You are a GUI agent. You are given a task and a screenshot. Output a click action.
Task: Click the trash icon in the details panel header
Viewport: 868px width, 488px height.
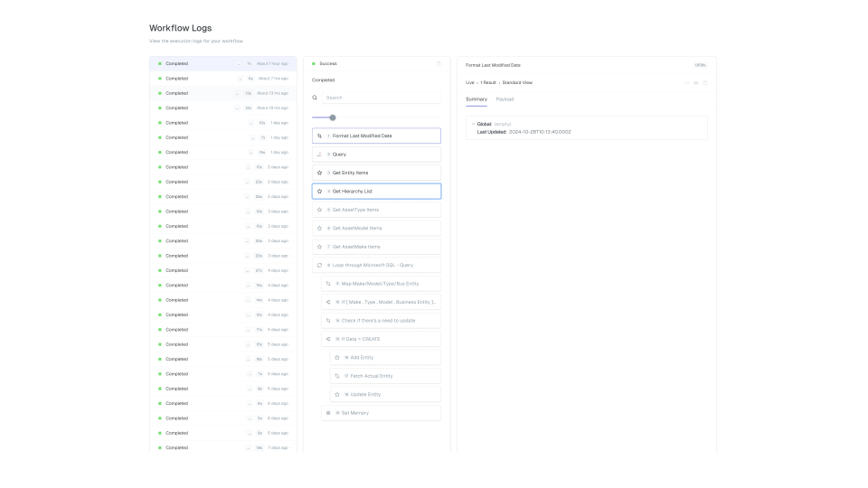(x=705, y=82)
